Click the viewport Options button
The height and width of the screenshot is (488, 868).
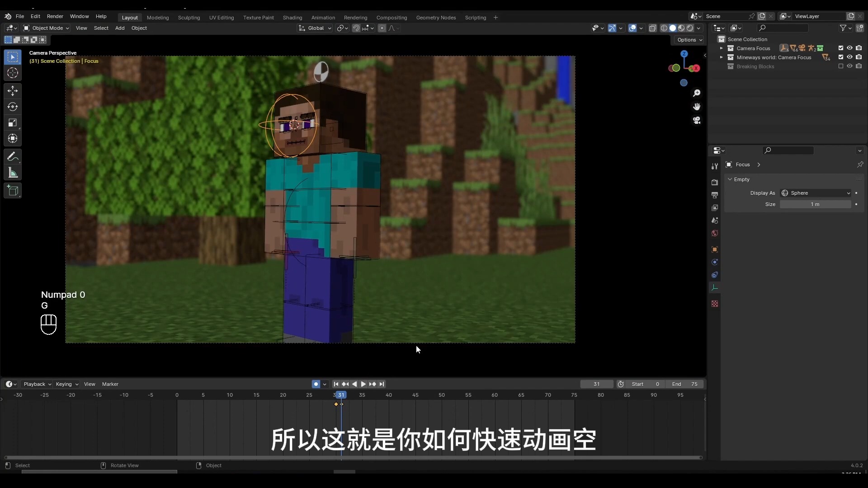[x=689, y=40]
